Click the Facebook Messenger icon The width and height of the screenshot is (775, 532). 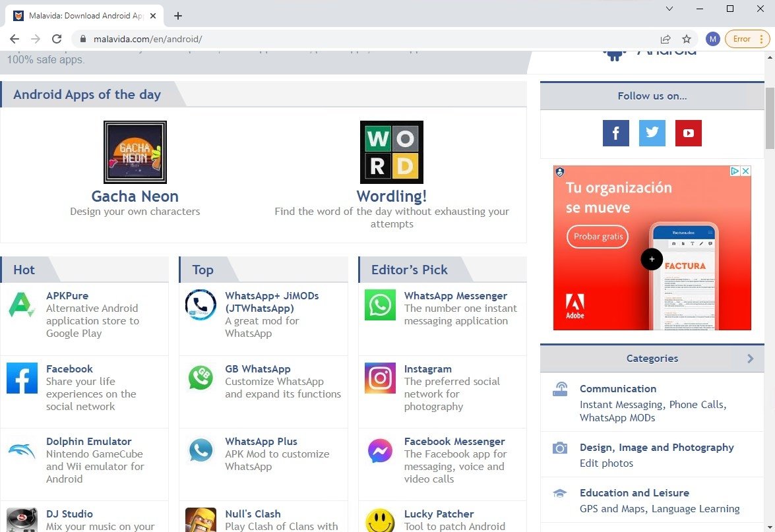380,450
